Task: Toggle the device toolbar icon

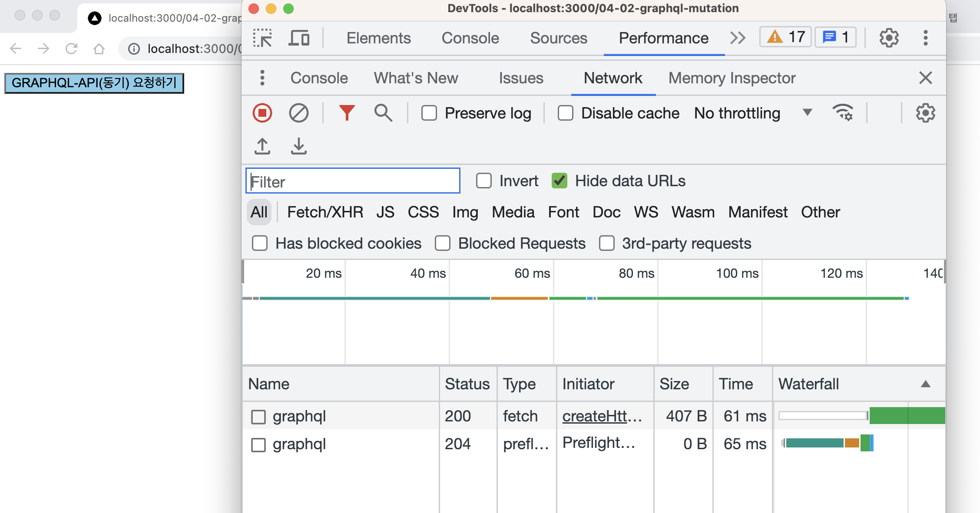Action: coord(299,38)
